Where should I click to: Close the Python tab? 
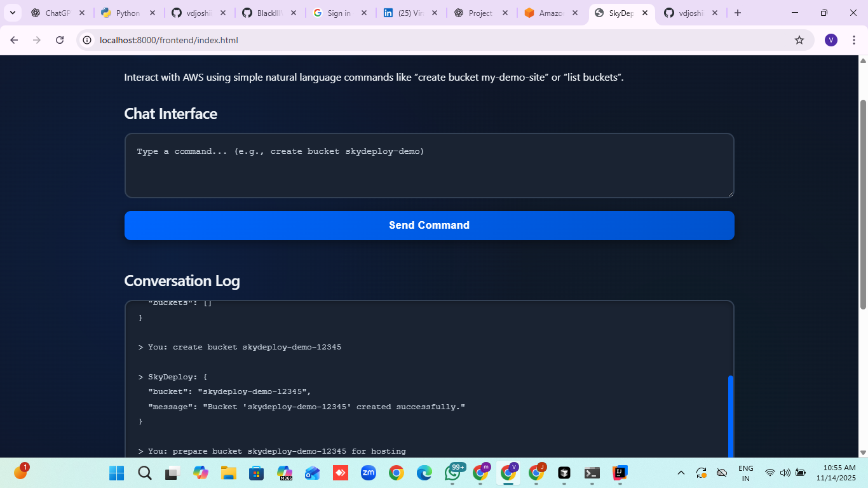point(153,13)
